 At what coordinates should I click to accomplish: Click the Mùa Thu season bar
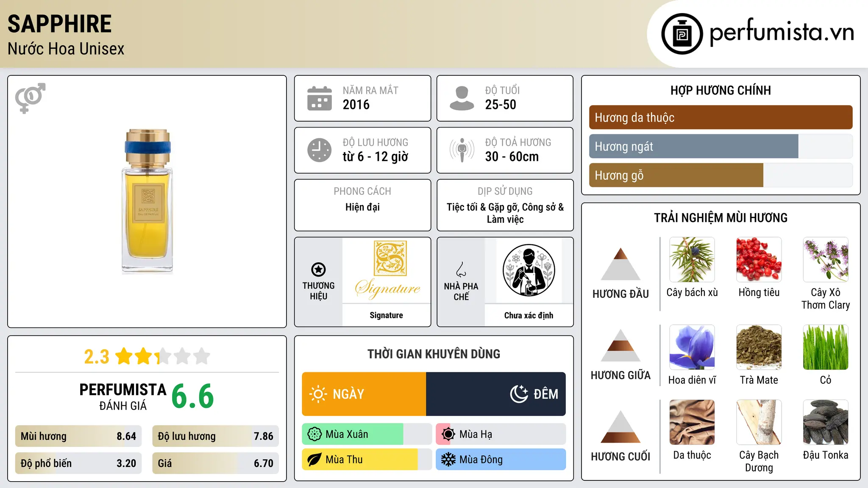coord(367,460)
